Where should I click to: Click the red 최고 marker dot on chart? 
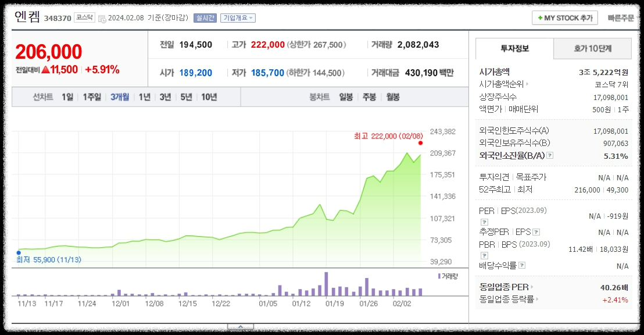coord(420,143)
